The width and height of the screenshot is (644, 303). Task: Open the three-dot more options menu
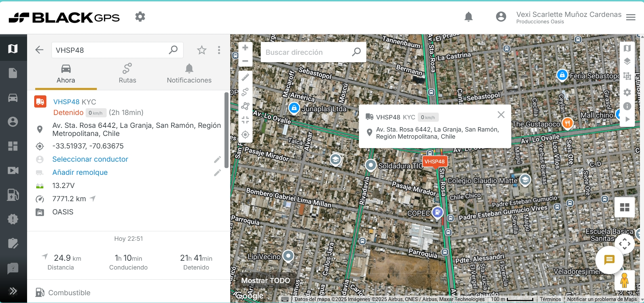(x=219, y=50)
